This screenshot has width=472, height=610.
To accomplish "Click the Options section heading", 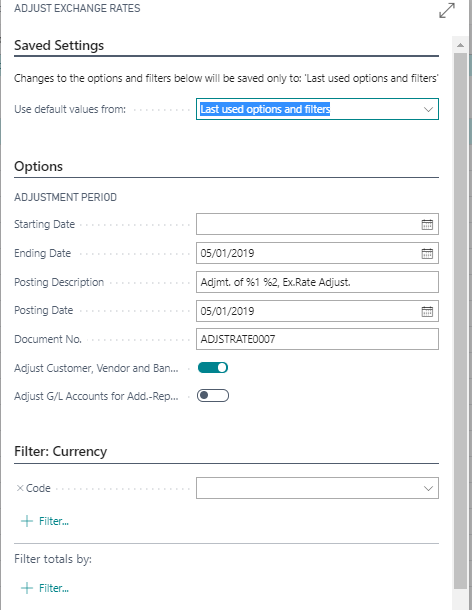I will pyautogui.click(x=39, y=166).
